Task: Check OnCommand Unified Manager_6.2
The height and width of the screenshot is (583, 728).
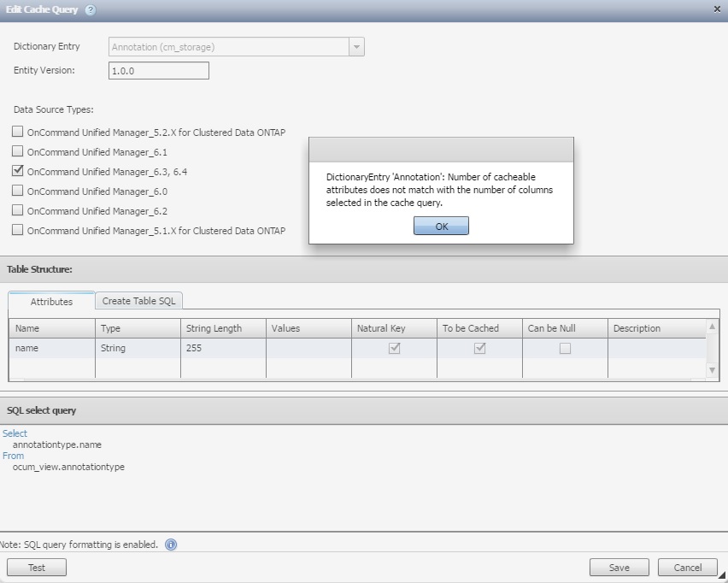Action: coord(18,210)
